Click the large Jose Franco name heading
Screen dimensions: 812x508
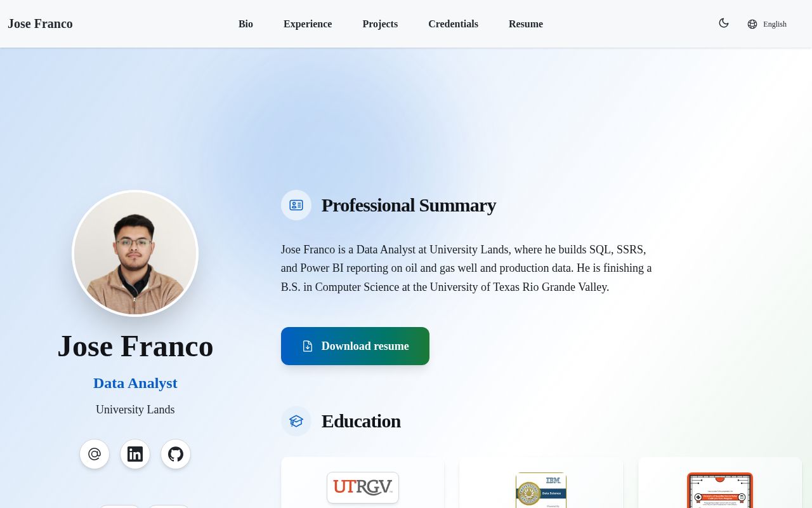(x=135, y=346)
